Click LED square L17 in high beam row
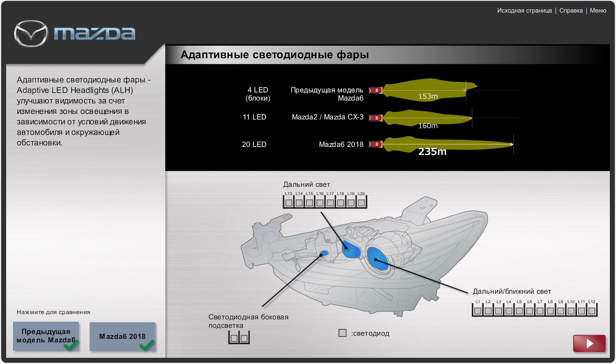Image resolution: width=616 pixels, height=364 pixels. pos(330,203)
